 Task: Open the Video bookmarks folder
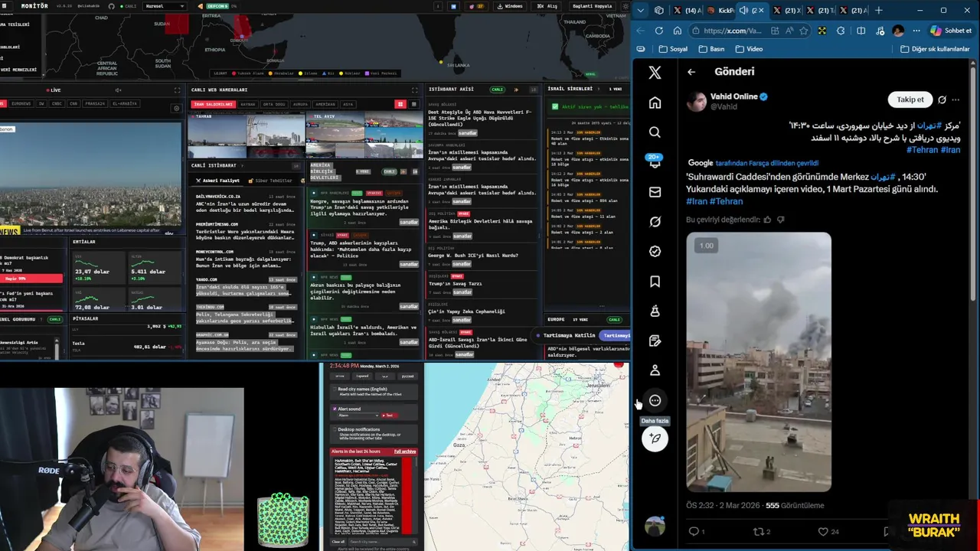pyautogui.click(x=749, y=49)
